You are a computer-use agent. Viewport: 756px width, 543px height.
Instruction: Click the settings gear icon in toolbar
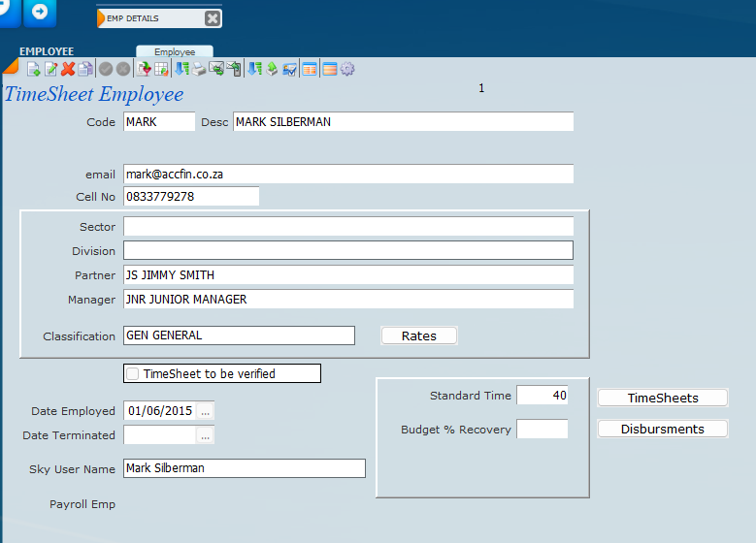[346, 69]
